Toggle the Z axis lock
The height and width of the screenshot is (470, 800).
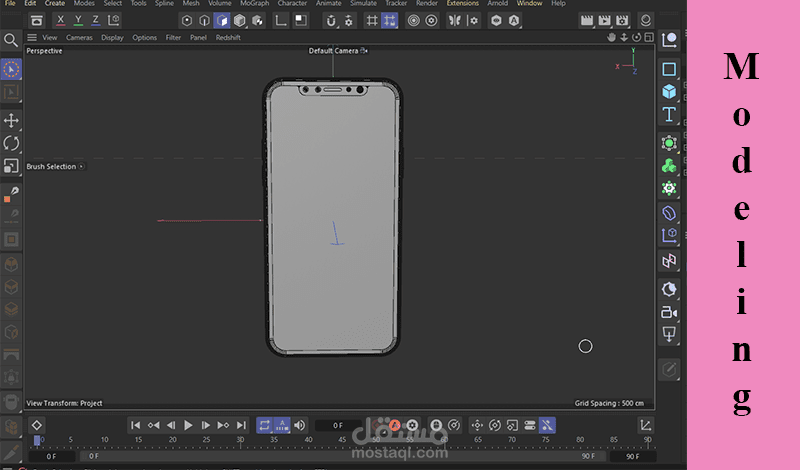(96, 20)
